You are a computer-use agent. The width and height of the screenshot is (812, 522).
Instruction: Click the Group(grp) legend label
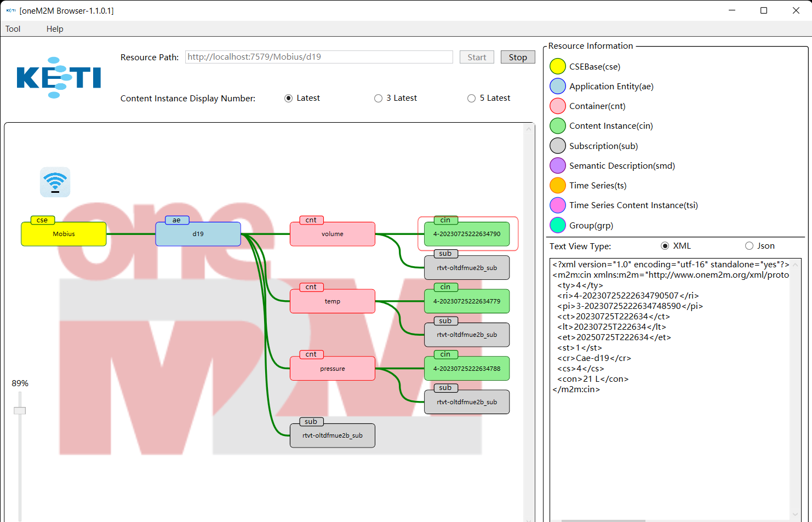591,226
